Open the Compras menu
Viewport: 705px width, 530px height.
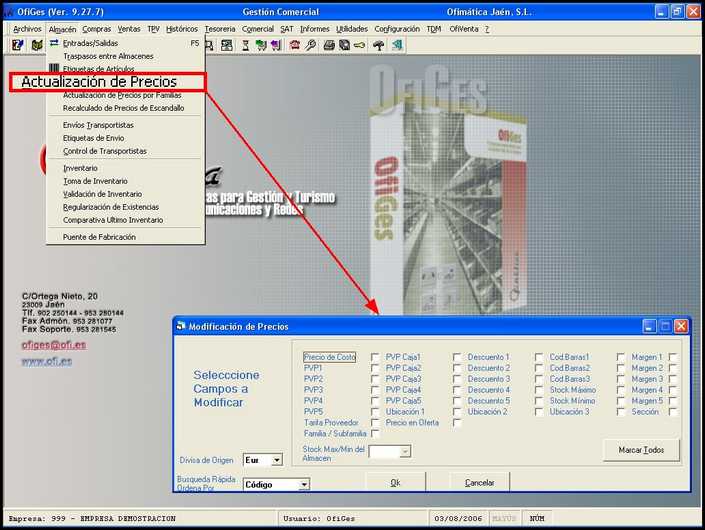(x=96, y=29)
